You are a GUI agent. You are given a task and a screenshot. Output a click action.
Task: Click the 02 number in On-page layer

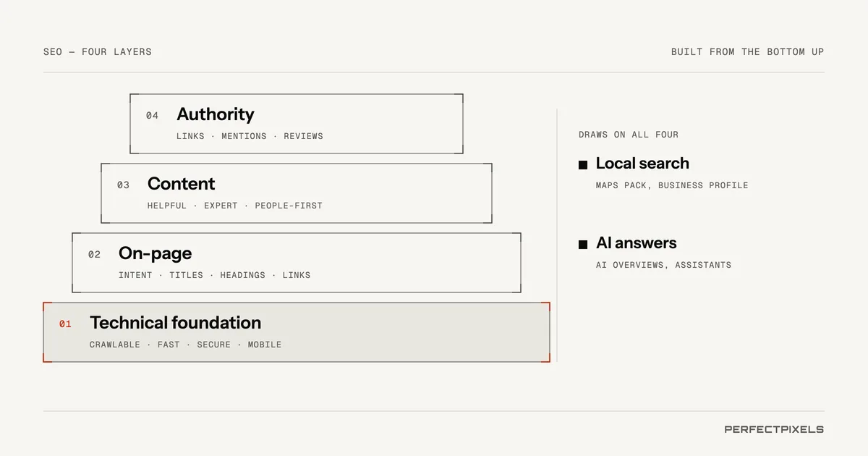[94, 255]
